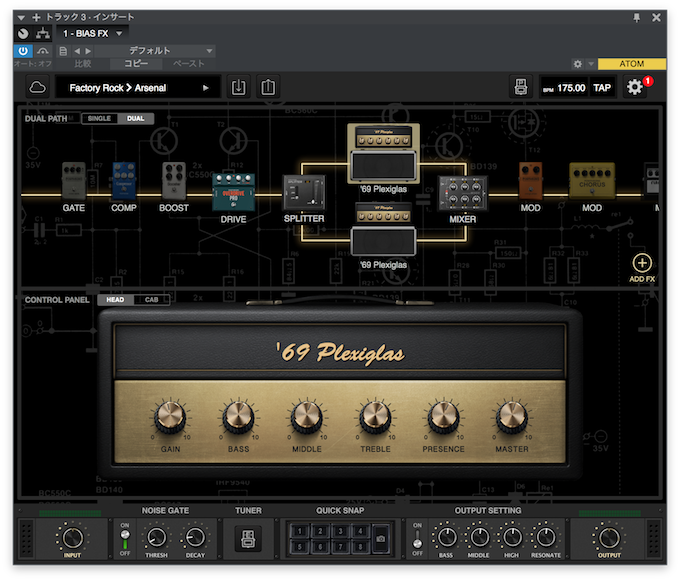Open the tuner pedal icon
This screenshot has width=680, height=581.
pyautogui.click(x=248, y=539)
